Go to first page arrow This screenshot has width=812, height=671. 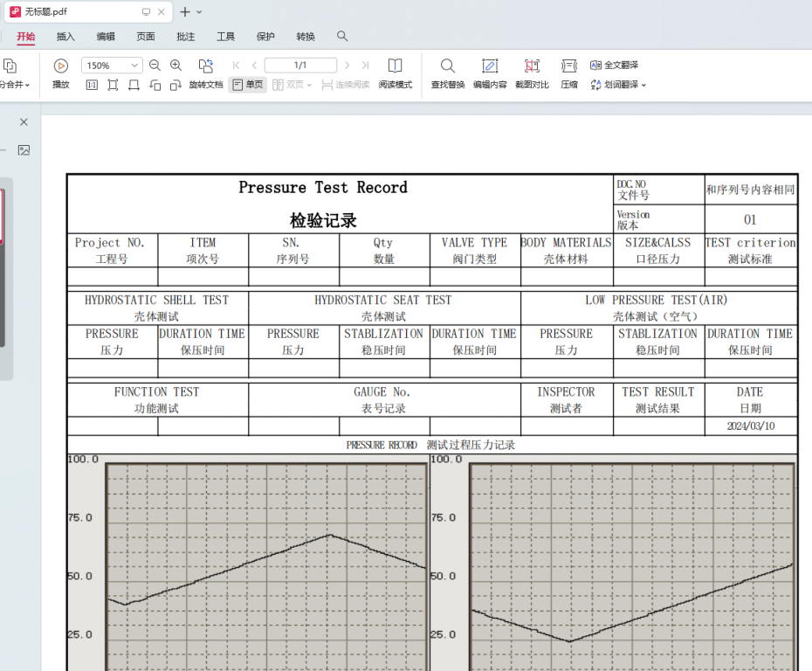[236, 66]
